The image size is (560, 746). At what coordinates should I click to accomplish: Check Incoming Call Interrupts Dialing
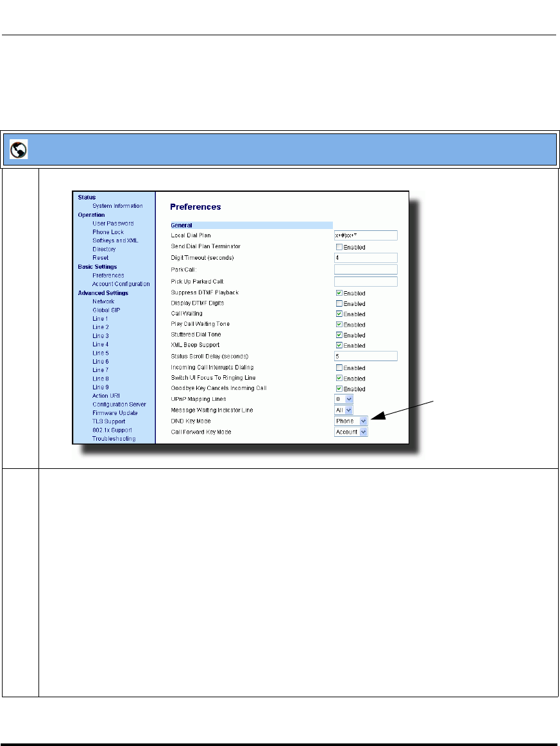(x=339, y=368)
